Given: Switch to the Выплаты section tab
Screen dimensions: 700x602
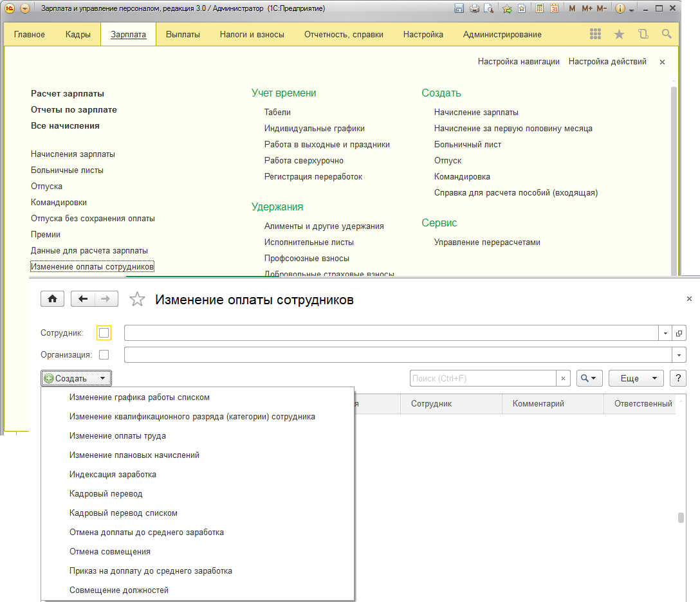Looking at the screenshot, I should 183,34.
